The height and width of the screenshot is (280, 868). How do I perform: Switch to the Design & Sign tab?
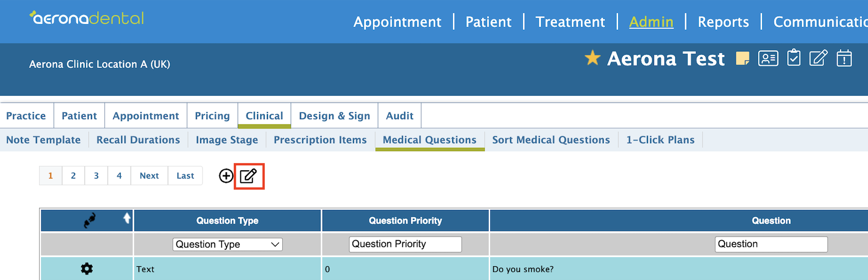[x=334, y=116]
